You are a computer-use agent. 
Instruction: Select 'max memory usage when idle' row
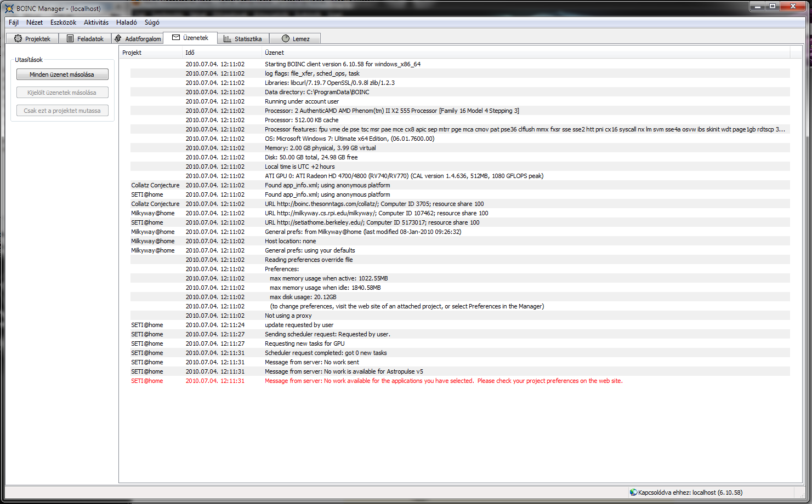point(460,288)
